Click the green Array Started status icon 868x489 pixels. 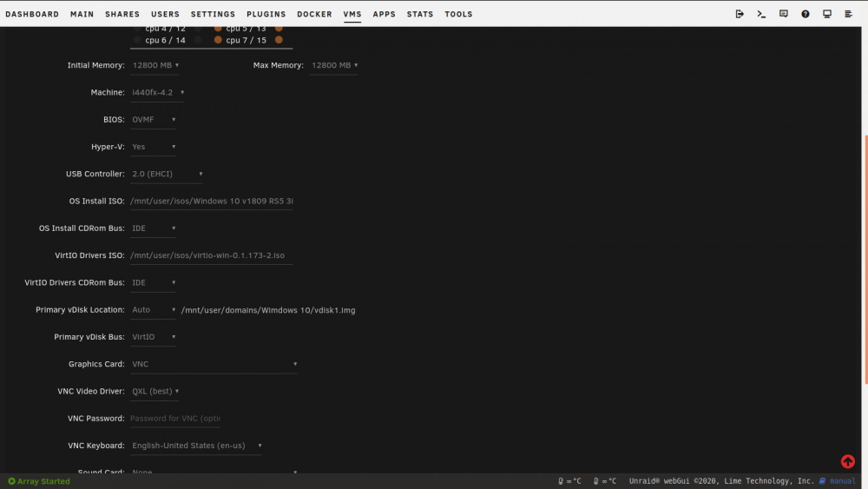click(x=11, y=481)
